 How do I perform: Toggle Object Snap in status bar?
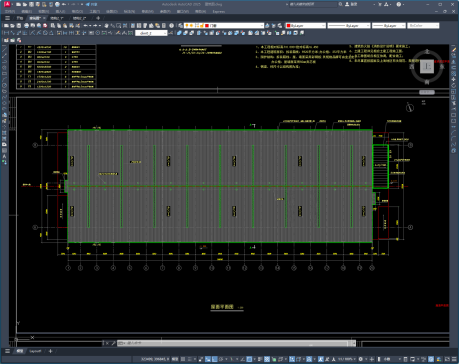point(249,359)
